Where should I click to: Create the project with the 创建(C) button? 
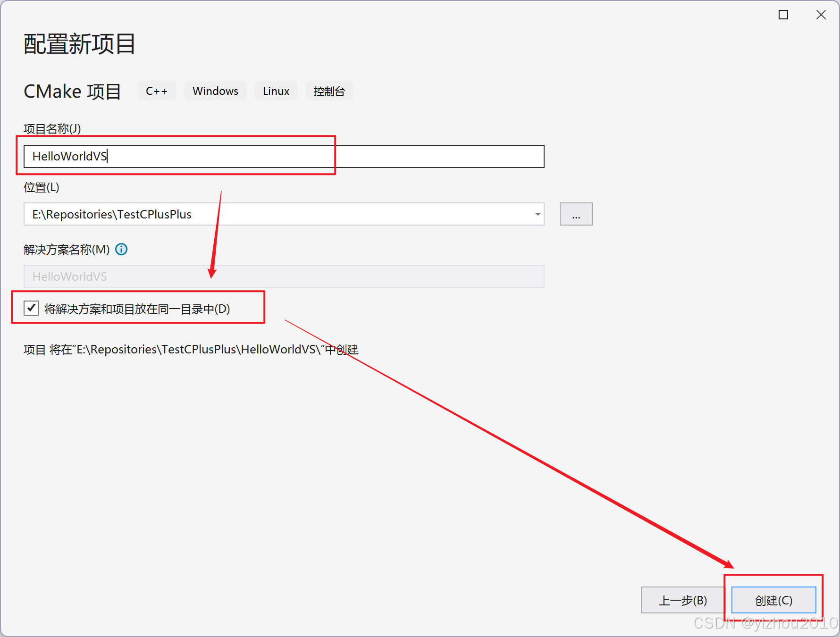point(773,600)
